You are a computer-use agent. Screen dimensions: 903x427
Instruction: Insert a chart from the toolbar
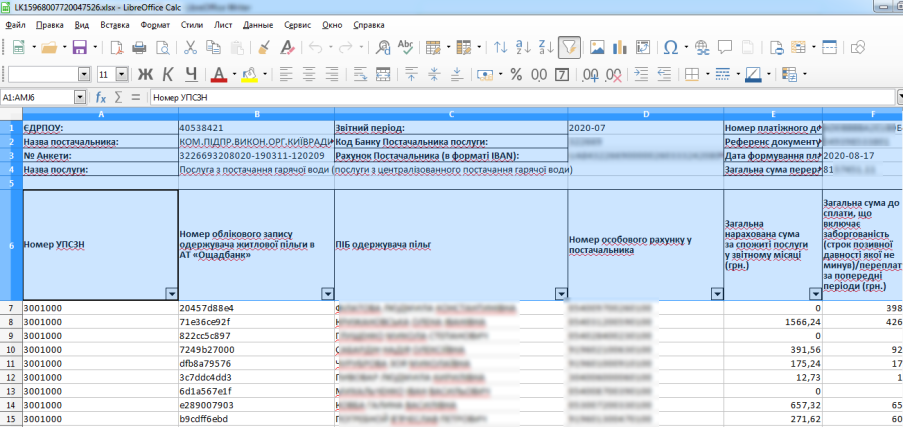(x=619, y=47)
